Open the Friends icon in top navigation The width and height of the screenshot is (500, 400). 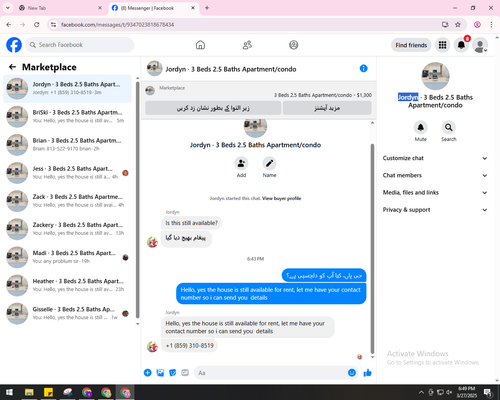247,45
